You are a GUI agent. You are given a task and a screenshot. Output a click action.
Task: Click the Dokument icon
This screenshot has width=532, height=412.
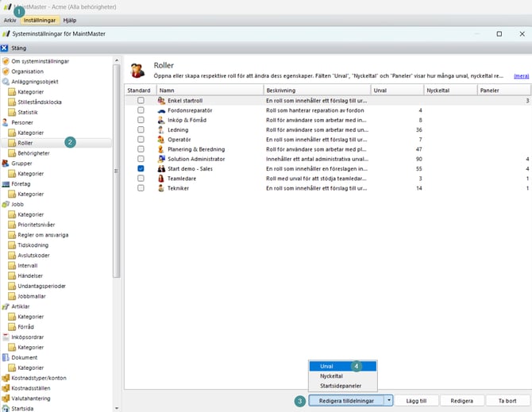click(x=6, y=357)
